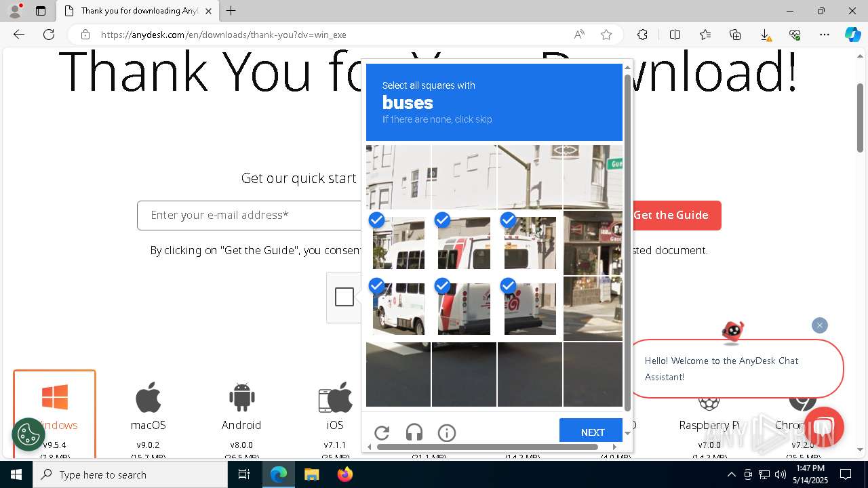
Task: Switch to Thank you for downloading tab
Action: pos(138,11)
